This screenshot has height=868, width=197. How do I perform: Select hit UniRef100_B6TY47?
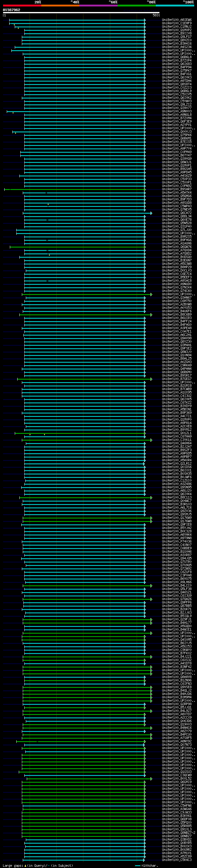click(x=177, y=155)
